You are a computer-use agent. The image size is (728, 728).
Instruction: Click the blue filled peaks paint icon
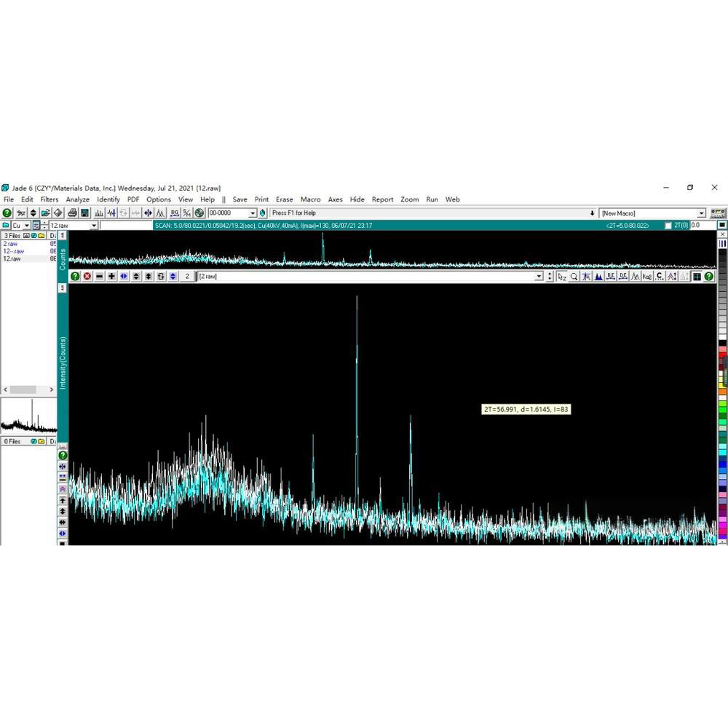(598, 277)
